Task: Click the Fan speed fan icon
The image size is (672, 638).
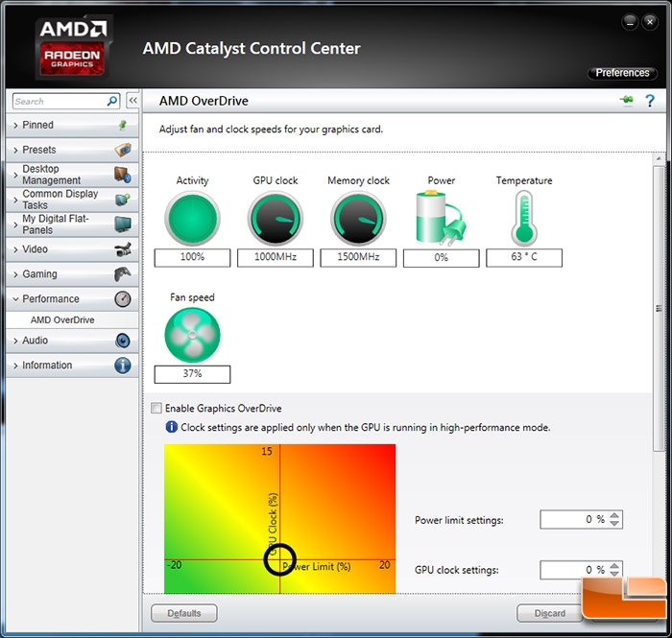Action: point(192,335)
